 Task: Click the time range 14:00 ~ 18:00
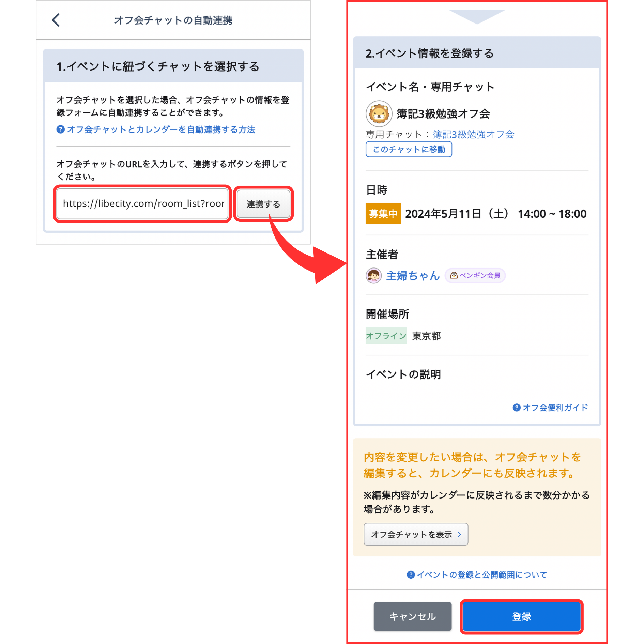pos(552,214)
